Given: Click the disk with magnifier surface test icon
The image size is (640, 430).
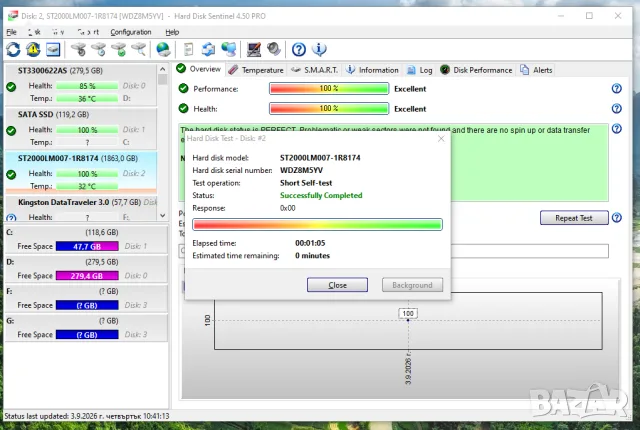Looking at the screenshot, I should (139, 49).
